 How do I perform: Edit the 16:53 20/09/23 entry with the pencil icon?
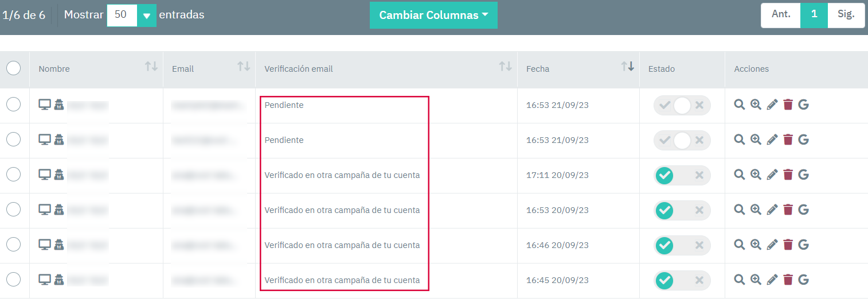(x=772, y=210)
